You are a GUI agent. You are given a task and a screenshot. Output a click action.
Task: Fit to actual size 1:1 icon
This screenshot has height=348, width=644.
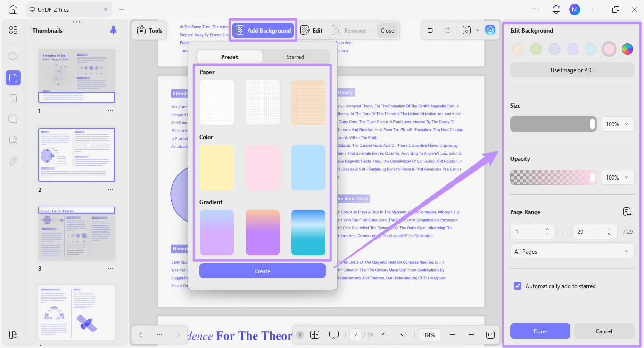click(490, 335)
